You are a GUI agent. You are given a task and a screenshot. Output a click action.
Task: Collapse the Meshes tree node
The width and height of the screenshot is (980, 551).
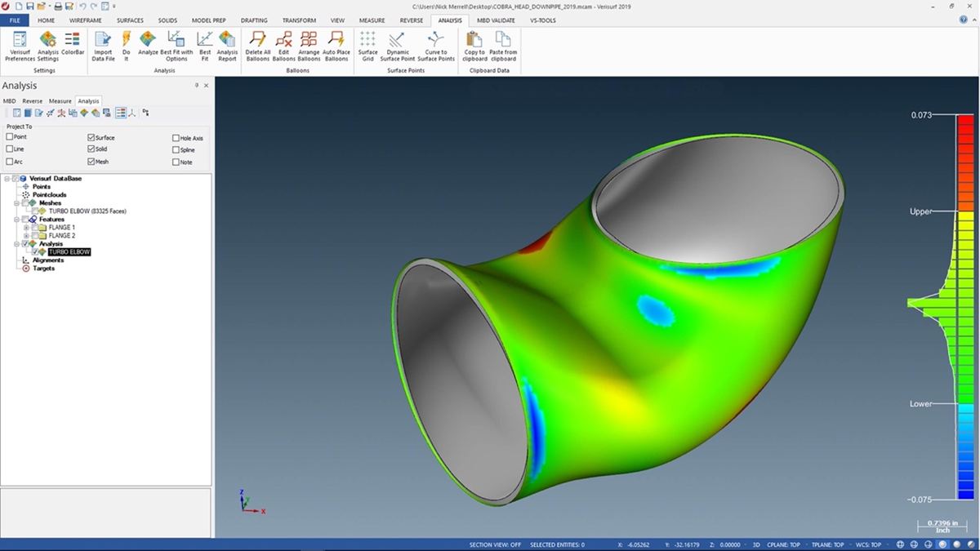coord(17,203)
